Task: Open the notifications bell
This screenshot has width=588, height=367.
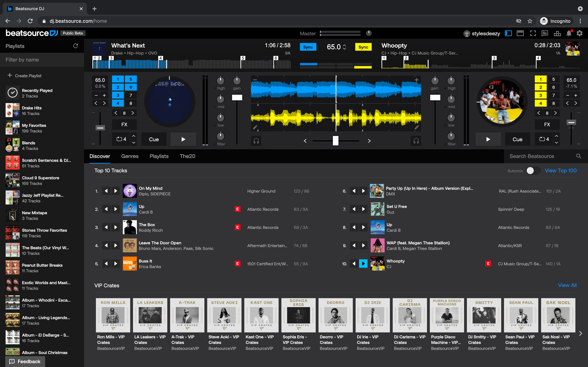Action: tap(568, 33)
